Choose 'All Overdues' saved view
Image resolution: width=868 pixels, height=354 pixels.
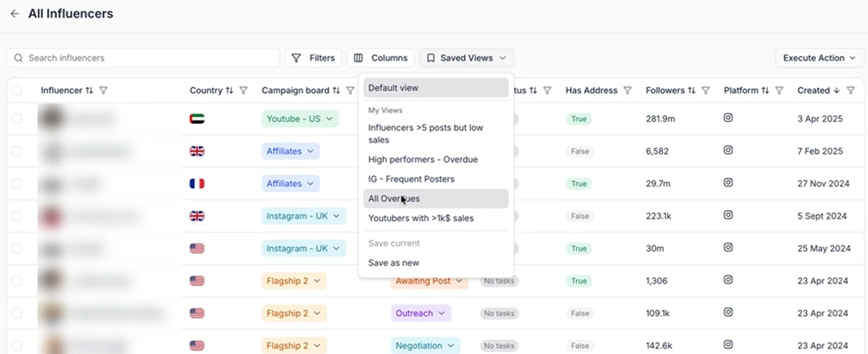(436, 199)
